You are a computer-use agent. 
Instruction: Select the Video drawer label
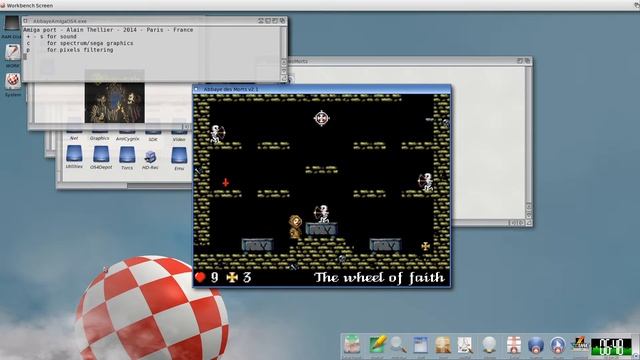pyautogui.click(x=179, y=139)
